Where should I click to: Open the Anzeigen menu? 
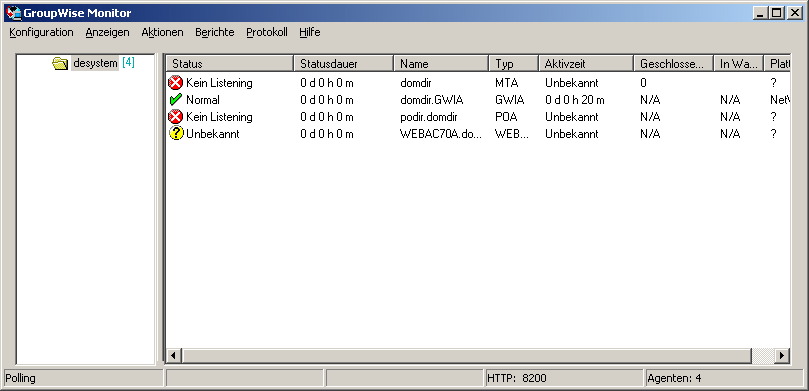pyautogui.click(x=107, y=32)
